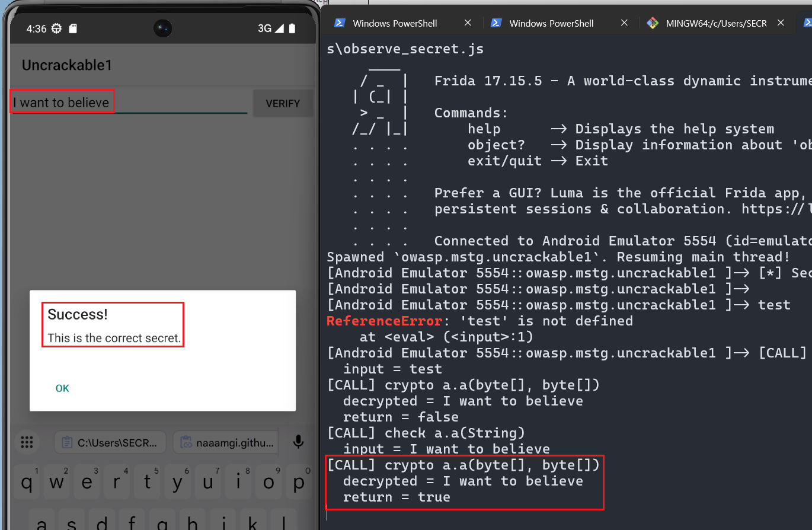Tap the keyboard microphone icon

pos(299,442)
